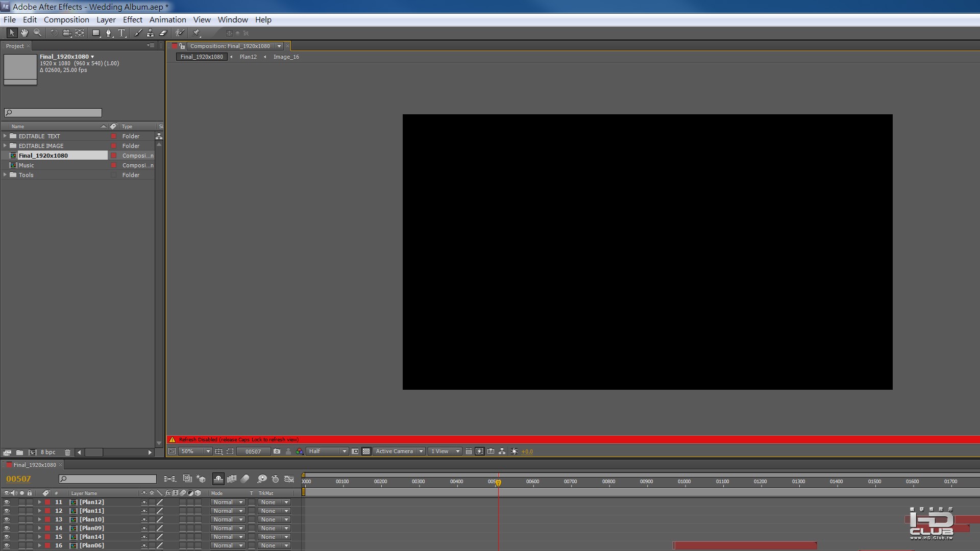Open blending mode dropdown for Plan11
980x551 pixels.
228,511
